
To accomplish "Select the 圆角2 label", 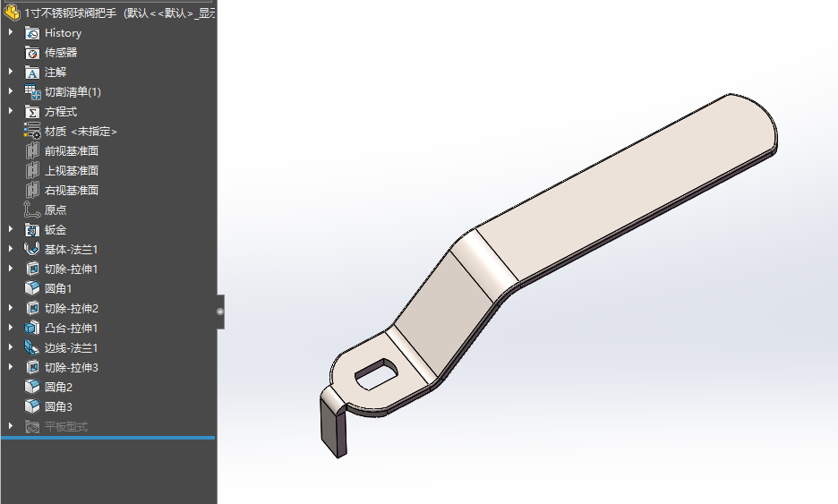I will pos(58,387).
